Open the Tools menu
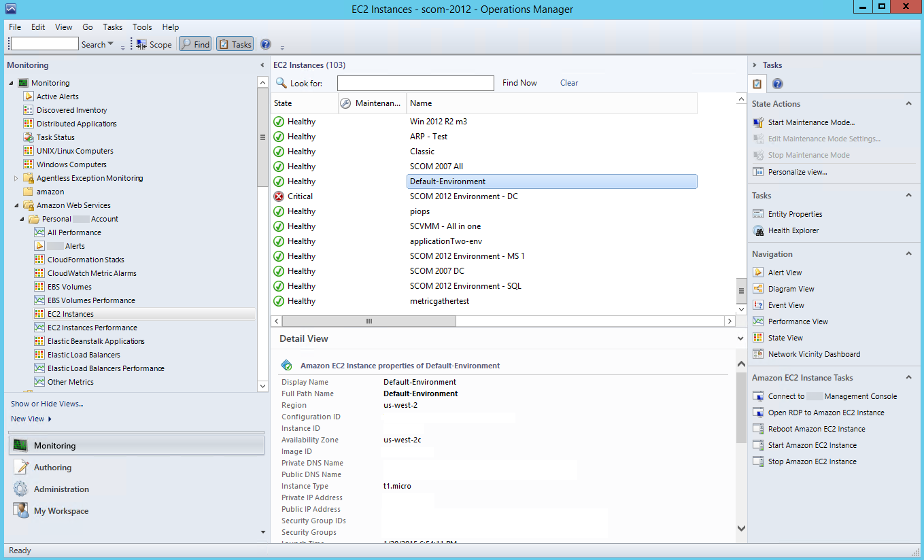This screenshot has height=560, width=924. 142,27
